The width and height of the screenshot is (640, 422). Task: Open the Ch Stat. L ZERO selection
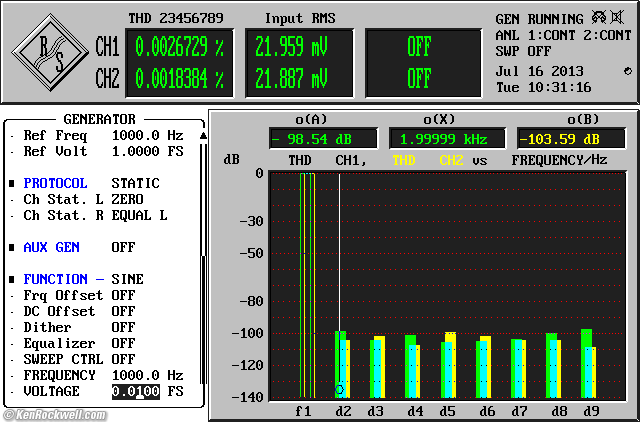tap(127, 200)
